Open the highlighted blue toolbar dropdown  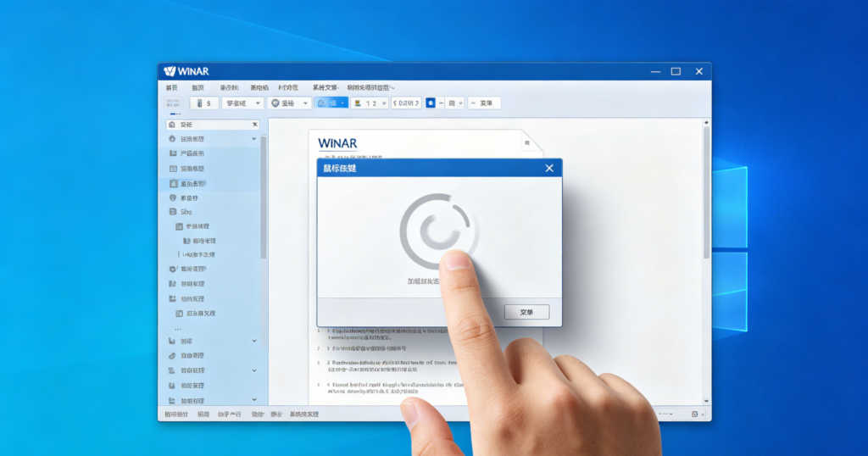click(331, 103)
